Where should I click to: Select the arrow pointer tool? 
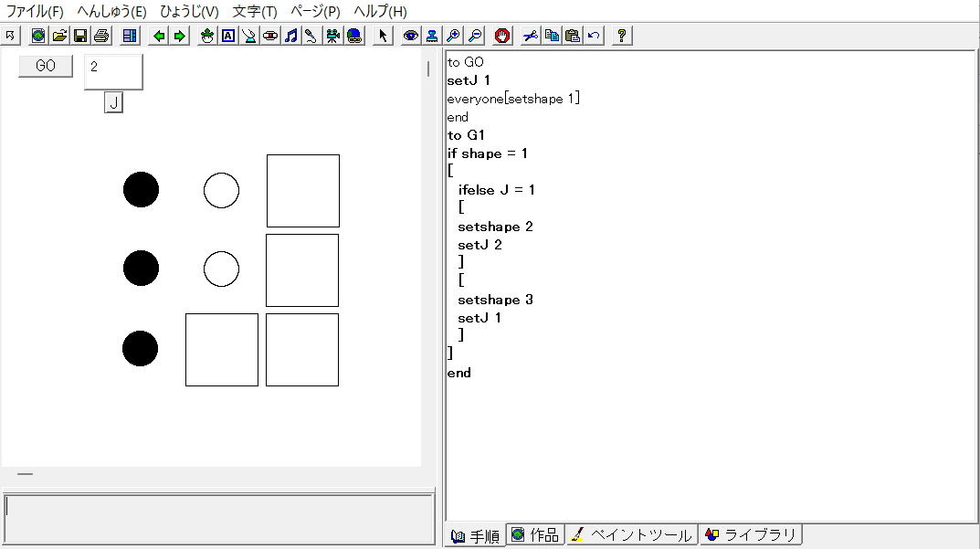pos(383,36)
